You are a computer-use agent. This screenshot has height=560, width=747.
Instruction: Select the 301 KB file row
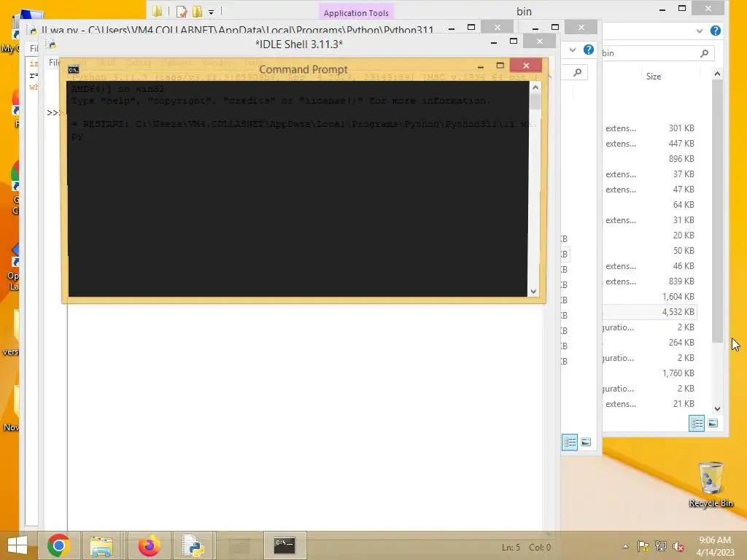[x=649, y=128]
